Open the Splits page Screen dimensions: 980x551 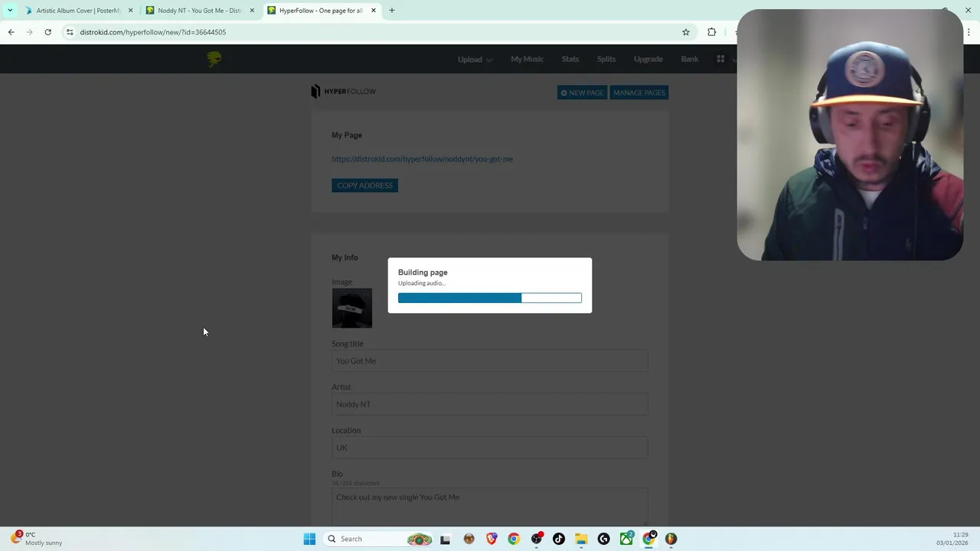pyautogui.click(x=606, y=59)
